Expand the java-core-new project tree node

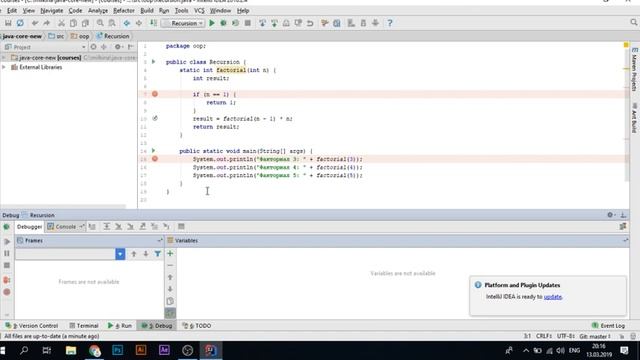click(x=4, y=58)
